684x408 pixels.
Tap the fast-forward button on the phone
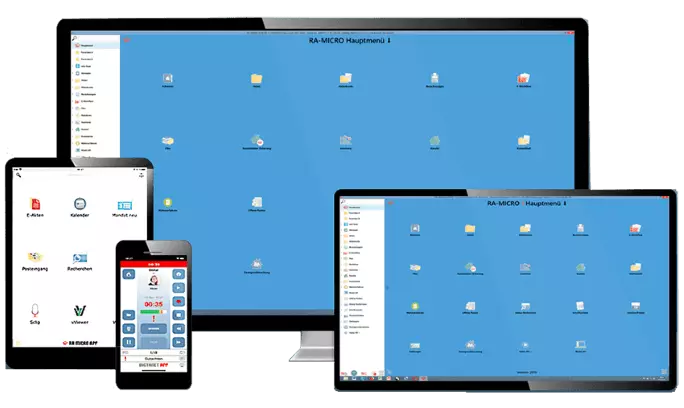click(x=178, y=342)
